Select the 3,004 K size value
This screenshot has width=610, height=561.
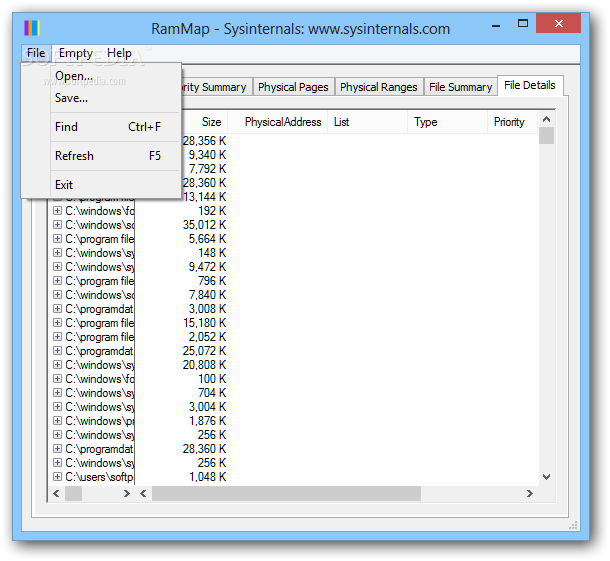pyautogui.click(x=207, y=407)
